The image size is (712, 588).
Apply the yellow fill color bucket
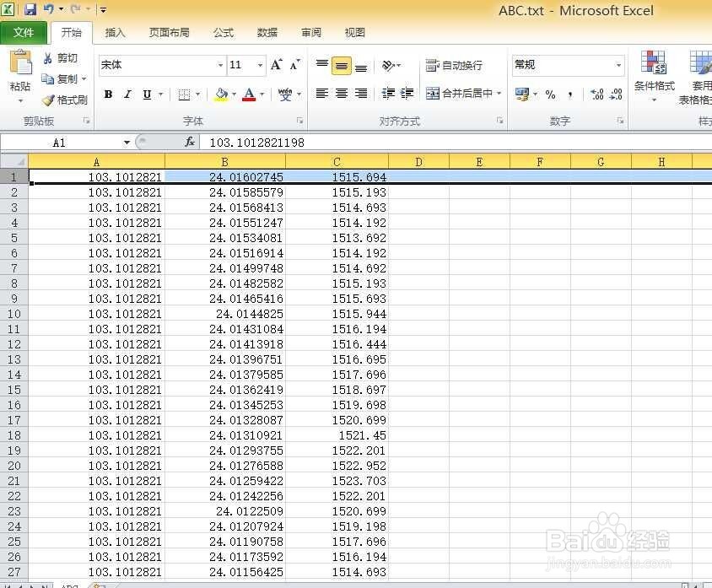pyautogui.click(x=221, y=94)
